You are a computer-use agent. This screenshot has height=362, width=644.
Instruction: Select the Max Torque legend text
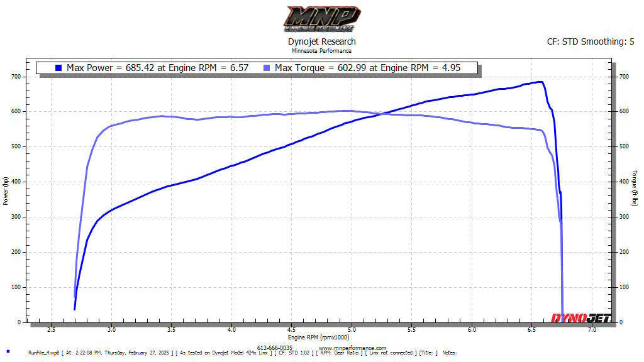click(x=374, y=68)
